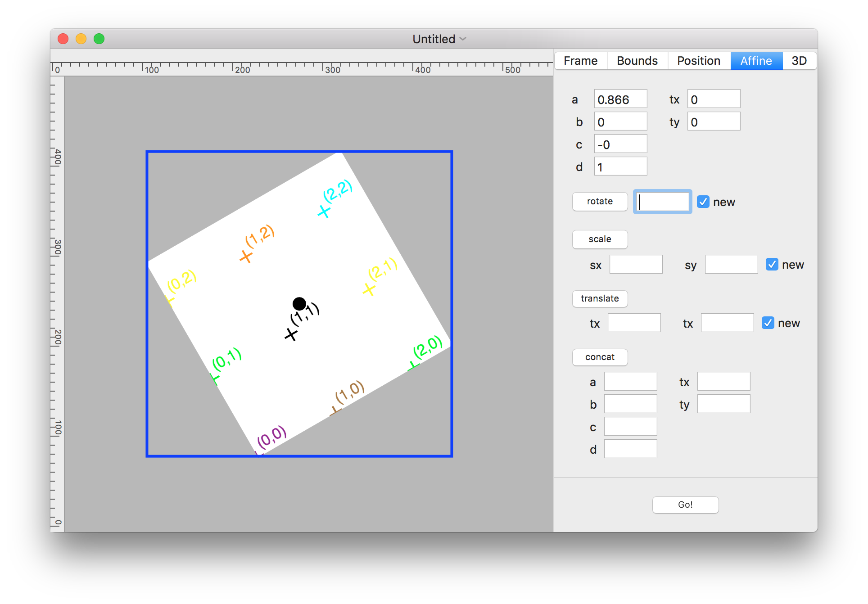Click the yellow minimize window button

(81, 39)
